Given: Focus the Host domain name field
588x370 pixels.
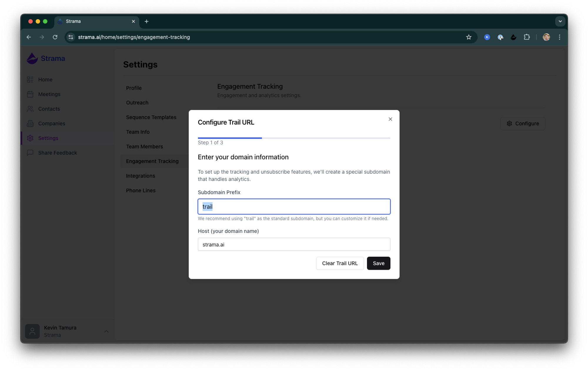Looking at the screenshot, I should click(294, 245).
